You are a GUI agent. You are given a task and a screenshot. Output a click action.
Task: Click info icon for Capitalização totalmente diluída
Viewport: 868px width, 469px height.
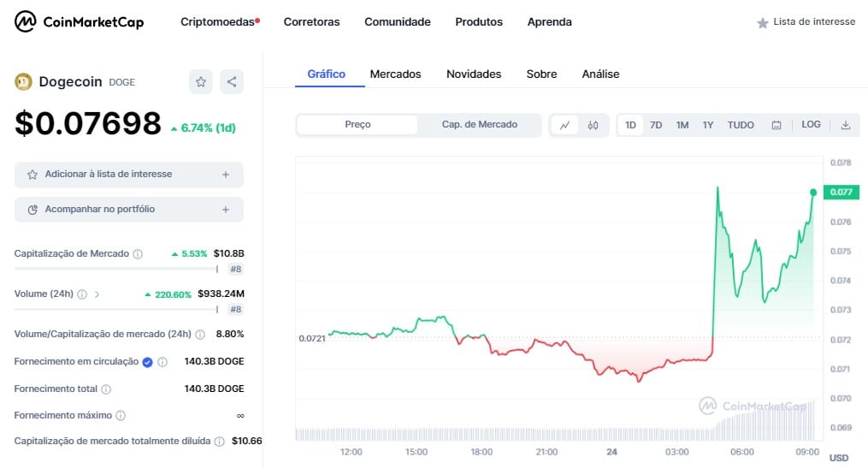coord(219,442)
